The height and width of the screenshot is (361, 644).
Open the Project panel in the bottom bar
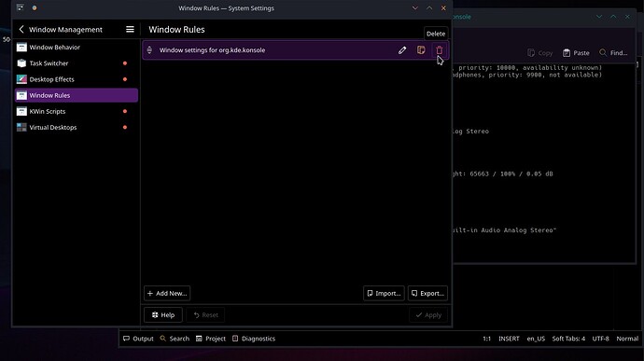211,339
